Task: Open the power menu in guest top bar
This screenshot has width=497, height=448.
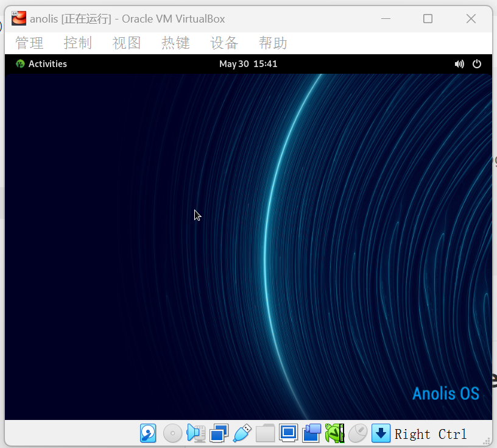Action: point(477,64)
